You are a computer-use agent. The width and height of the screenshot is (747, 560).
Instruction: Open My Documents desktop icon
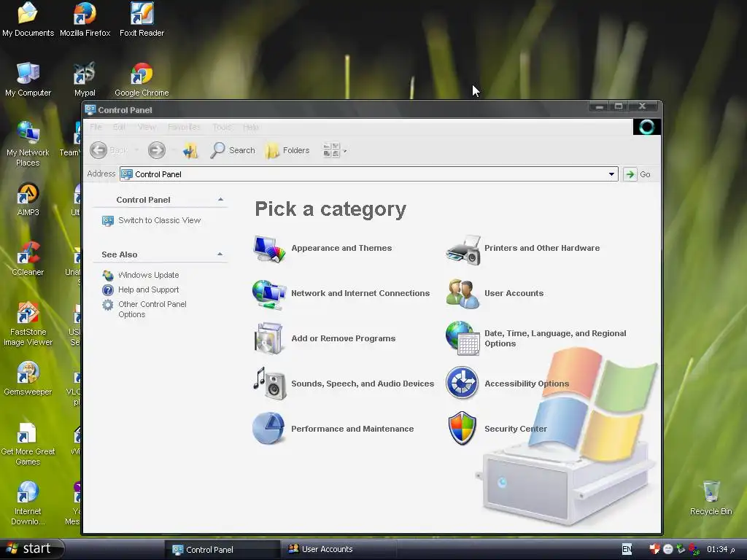click(28, 20)
